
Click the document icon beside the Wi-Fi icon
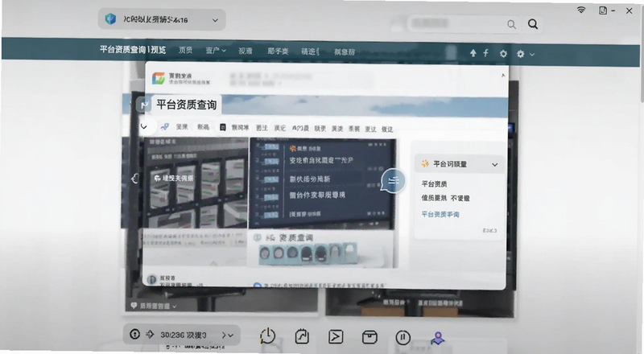click(x=603, y=10)
